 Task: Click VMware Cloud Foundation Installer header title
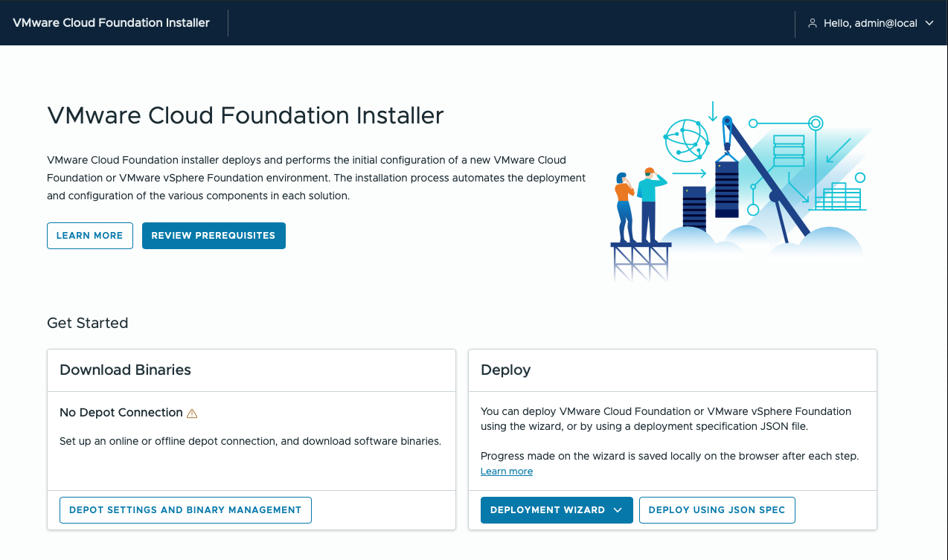(x=112, y=23)
